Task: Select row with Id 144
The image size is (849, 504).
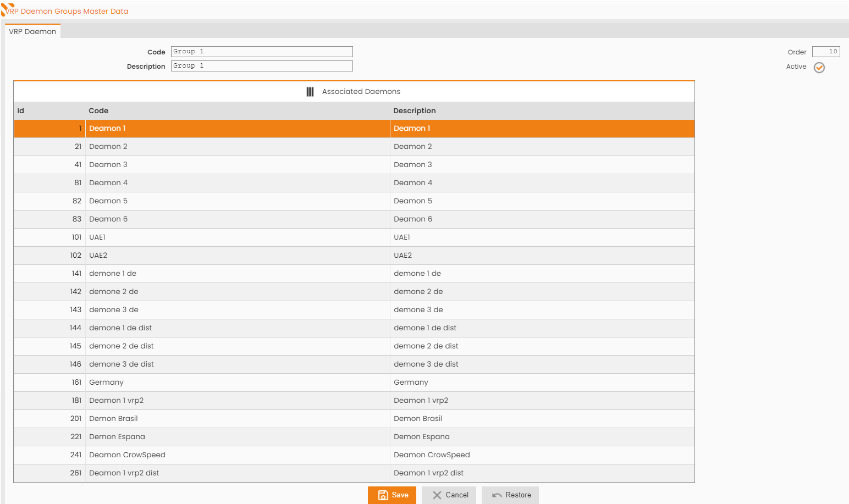Action: 354,328
